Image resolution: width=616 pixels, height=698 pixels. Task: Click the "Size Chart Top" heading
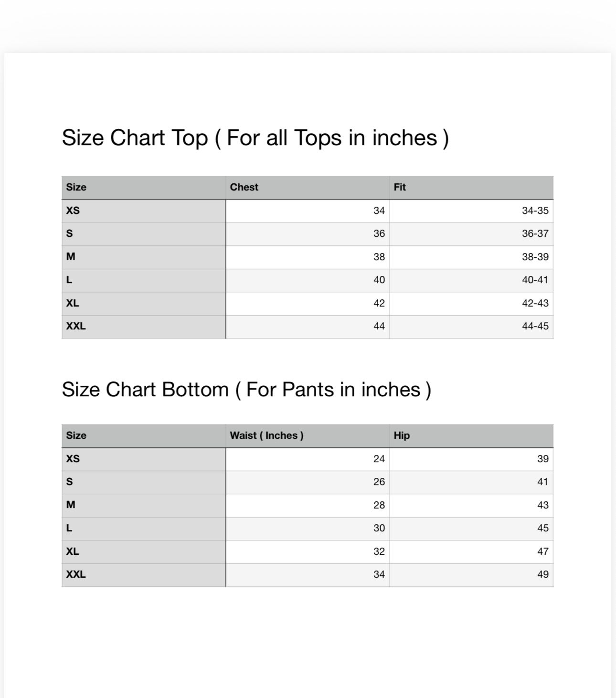click(x=255, y=138)
